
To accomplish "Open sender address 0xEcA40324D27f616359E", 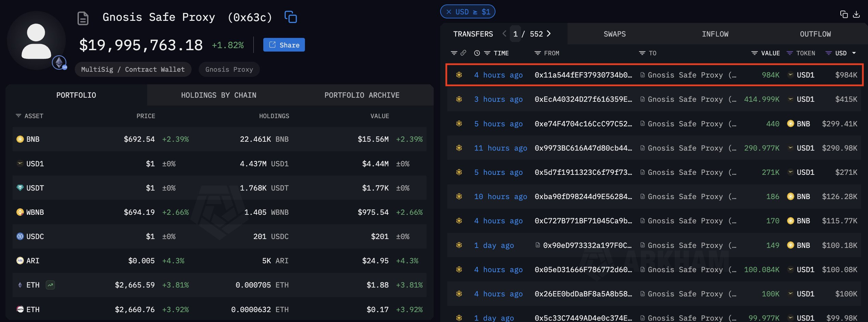I will pos(583,99).
